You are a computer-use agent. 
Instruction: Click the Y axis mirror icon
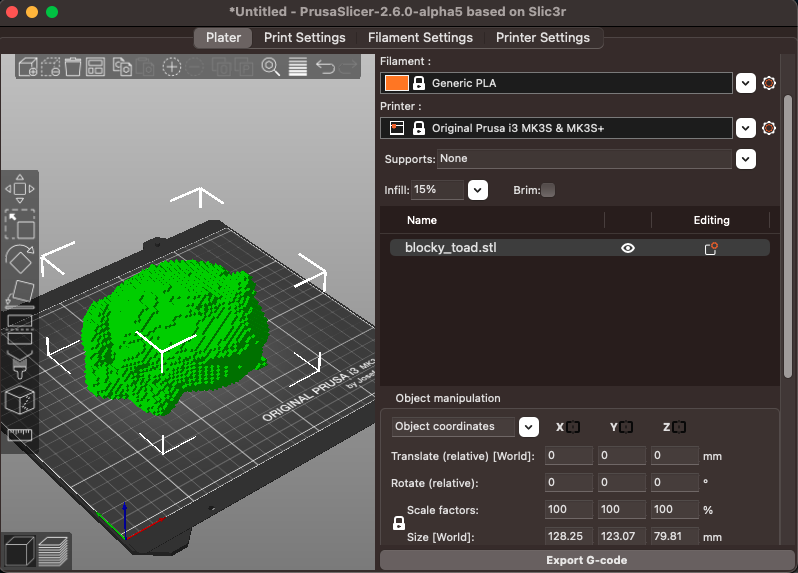pos(626,427)
